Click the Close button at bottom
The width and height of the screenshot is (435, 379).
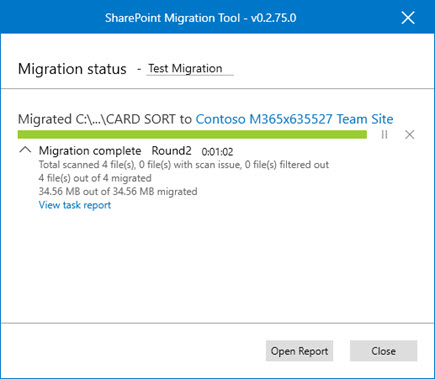pos(383,351)
